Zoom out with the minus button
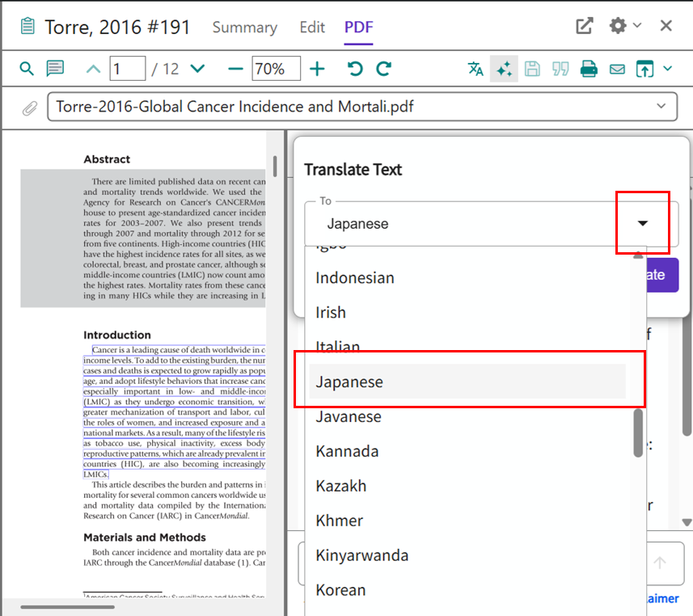Screen dimensions: 693x616 (x=235, y=69)
